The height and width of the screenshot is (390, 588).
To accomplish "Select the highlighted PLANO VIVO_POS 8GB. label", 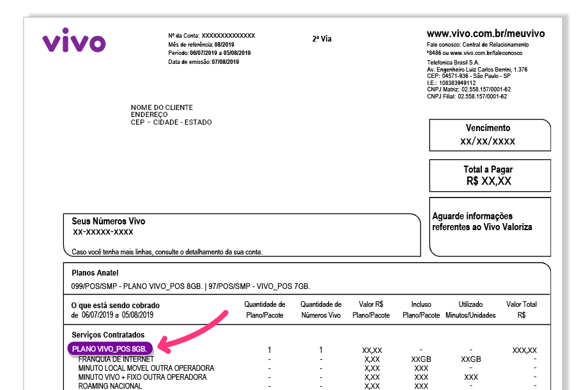I will 110,348.
